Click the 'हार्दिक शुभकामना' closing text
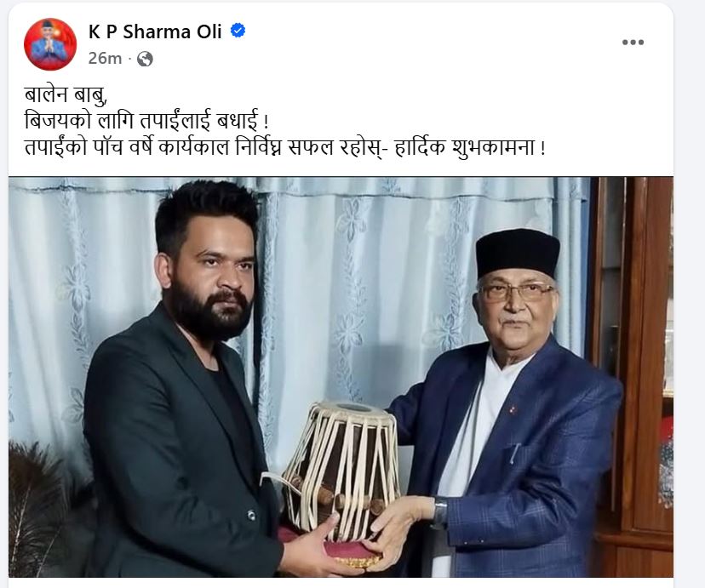Screen dimensions: 705x588 tap(464, 148)
